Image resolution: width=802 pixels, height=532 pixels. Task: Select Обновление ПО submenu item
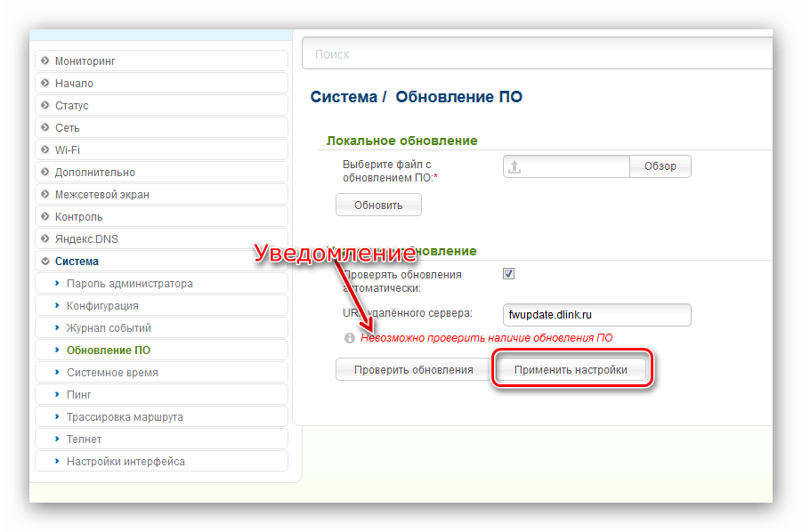pyautogui.click(x=161, y=350)
